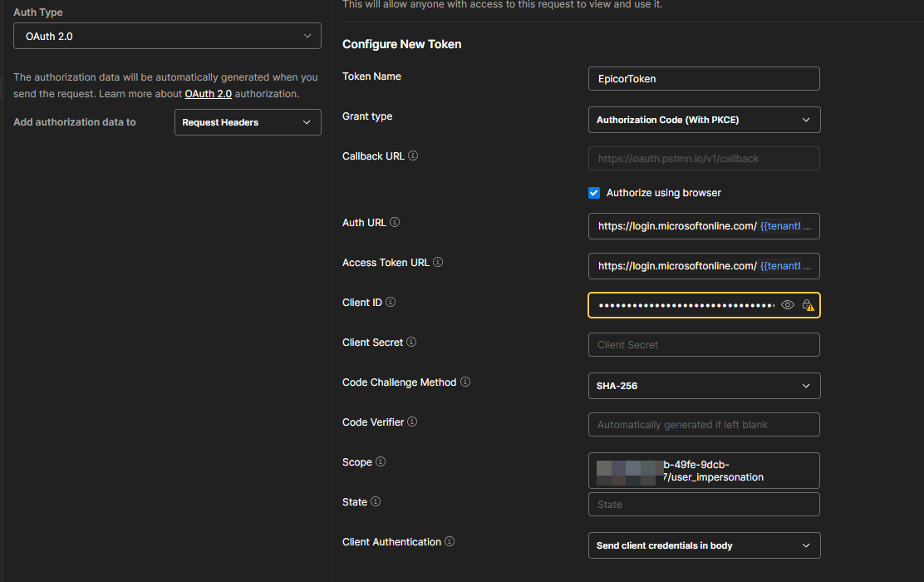924x582 pixels.
Task: Show Client ID value with eye icon
Action: coord(788,305)
